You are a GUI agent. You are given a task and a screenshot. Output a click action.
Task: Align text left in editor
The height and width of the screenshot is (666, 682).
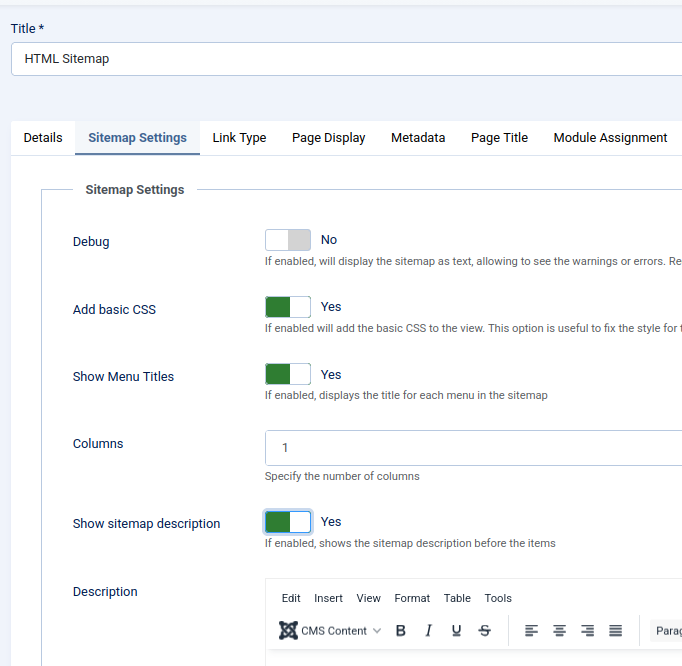point(531,630)
